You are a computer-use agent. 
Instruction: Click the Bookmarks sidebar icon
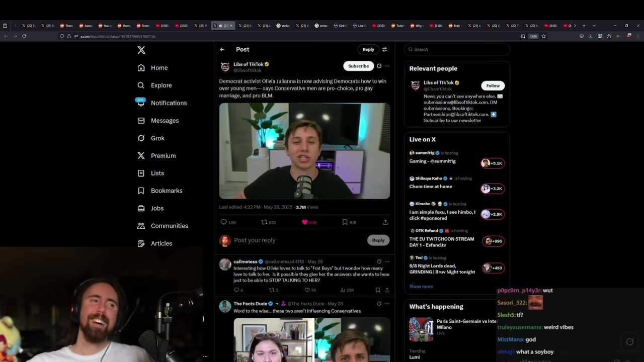(x=141, y=191)
